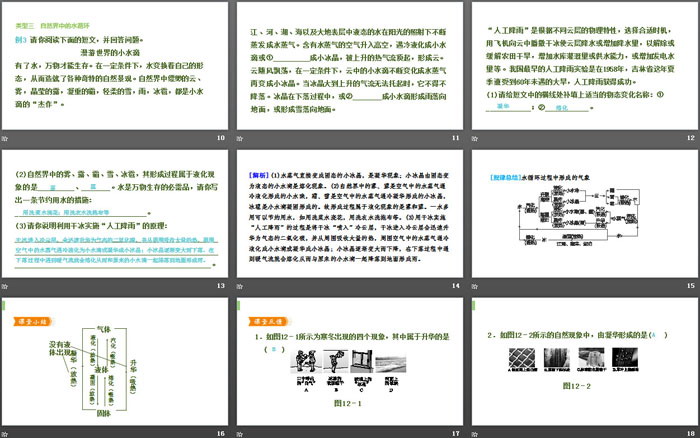
Task: Click slide number label "11"
Action: [x=455, y=138]
